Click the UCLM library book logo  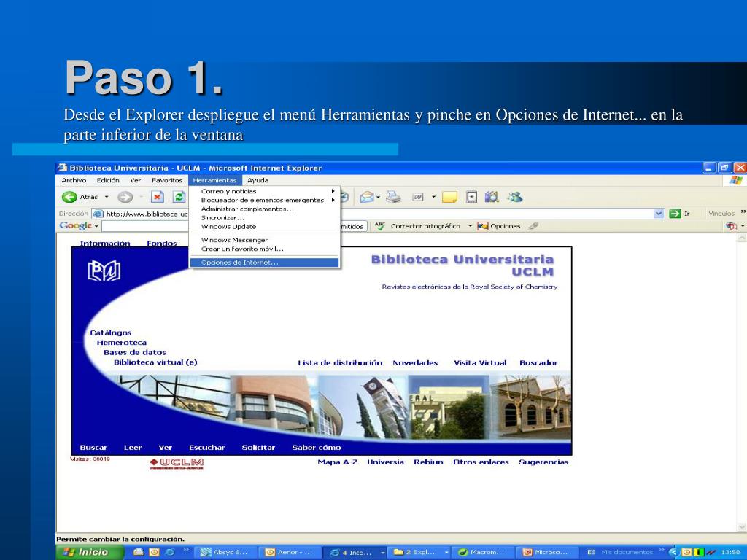(104, 271)
